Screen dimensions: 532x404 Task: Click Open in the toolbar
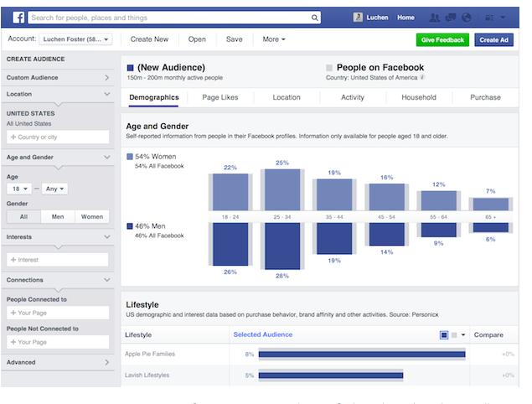[x=197, y=39]
